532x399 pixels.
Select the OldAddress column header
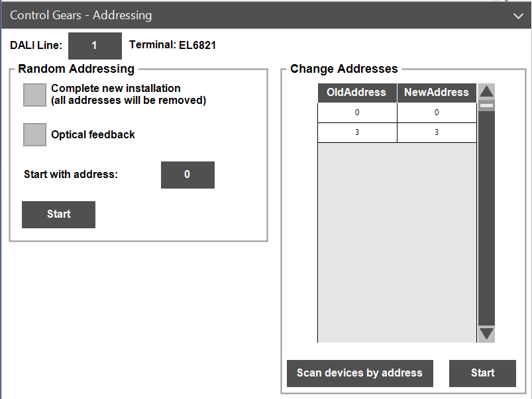[356, 93]
